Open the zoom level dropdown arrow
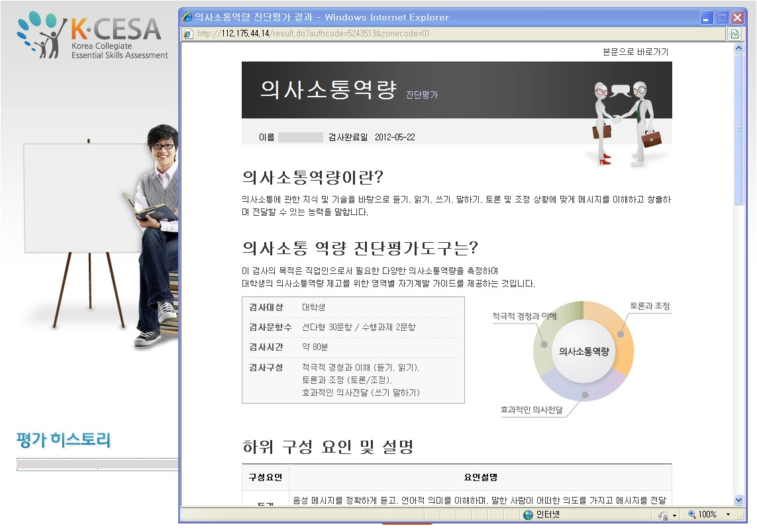 (x=728, y=515)
